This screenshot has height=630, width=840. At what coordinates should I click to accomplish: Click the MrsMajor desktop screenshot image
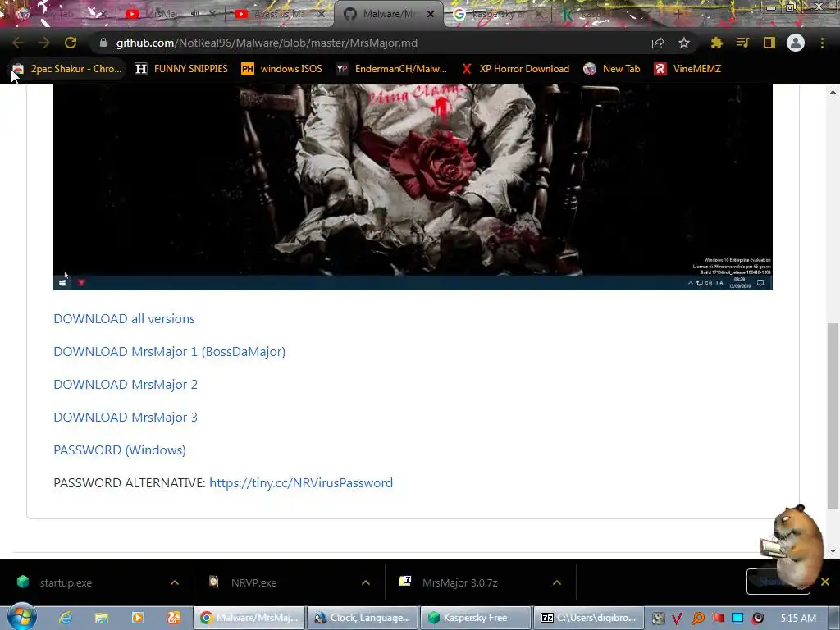click(413, 187)
